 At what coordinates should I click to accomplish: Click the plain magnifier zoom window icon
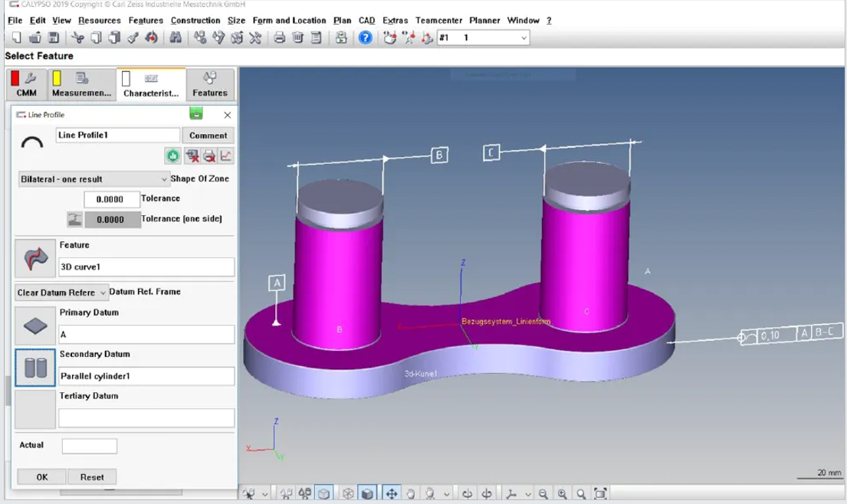point(581,493)
